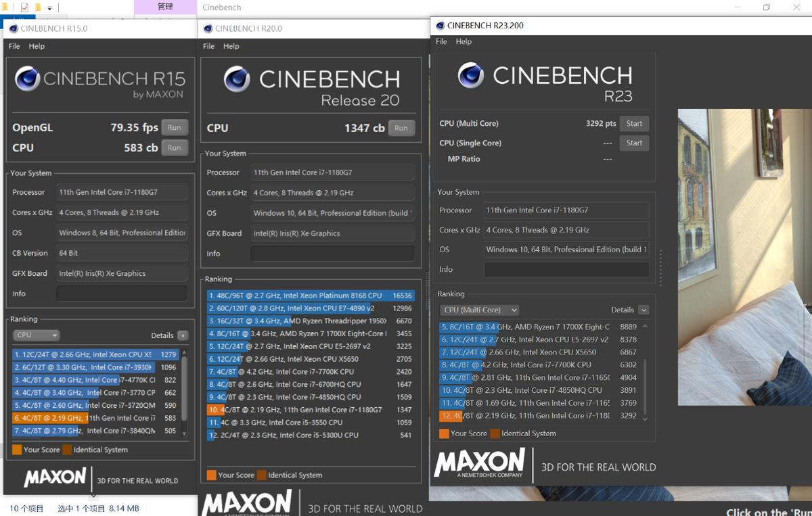This screenshot has width=812, height=516.
Task: Click the Cinebench R23 sphere logo
Action: [x=470, y=75]
